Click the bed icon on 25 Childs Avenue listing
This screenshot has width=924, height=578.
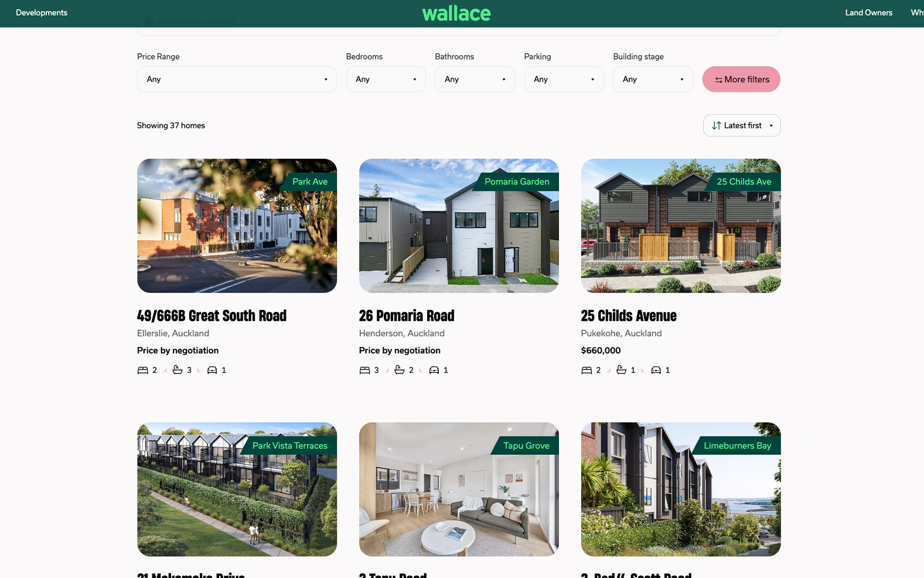coord(587,370)
